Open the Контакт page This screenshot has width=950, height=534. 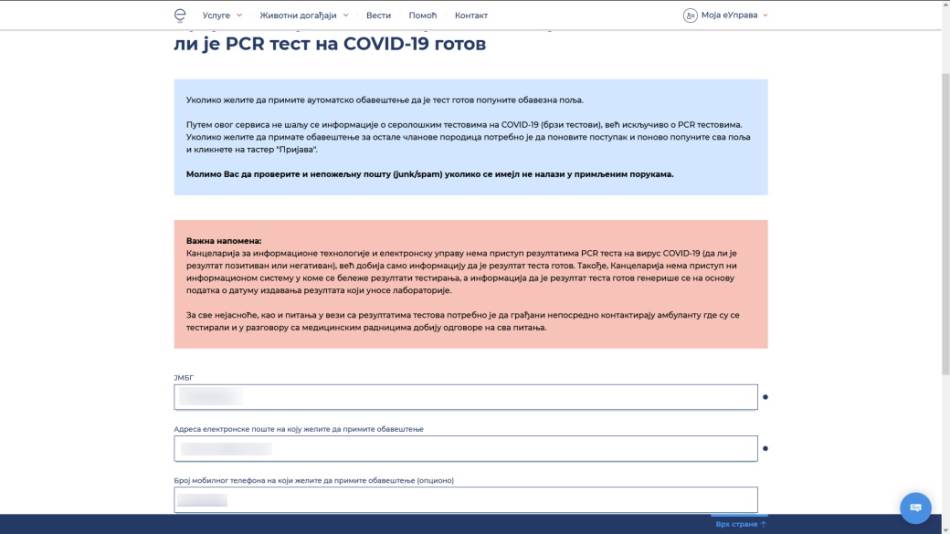tap(471, 15)
